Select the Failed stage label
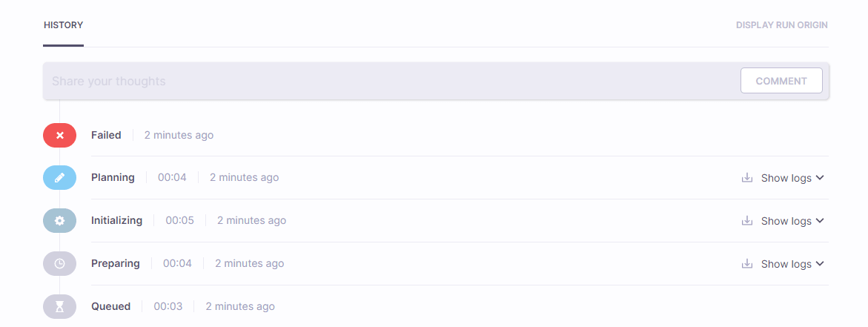 pyautogui.click(x=106, y=135)
